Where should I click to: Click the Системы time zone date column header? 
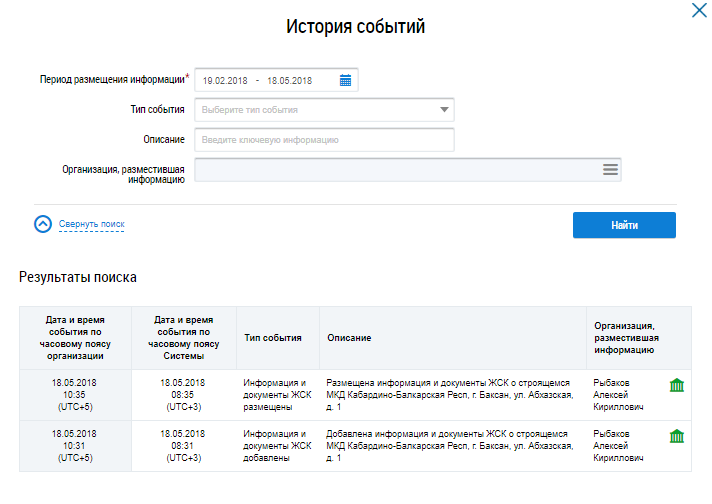(185, 338)
